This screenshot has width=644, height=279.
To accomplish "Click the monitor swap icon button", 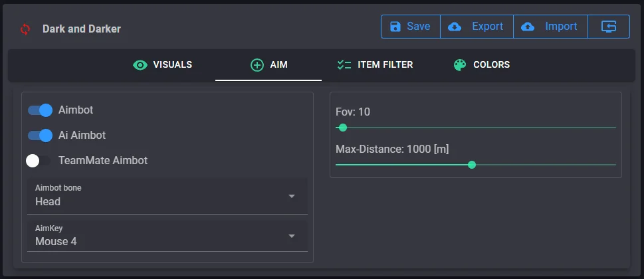I will click(609, 27).
